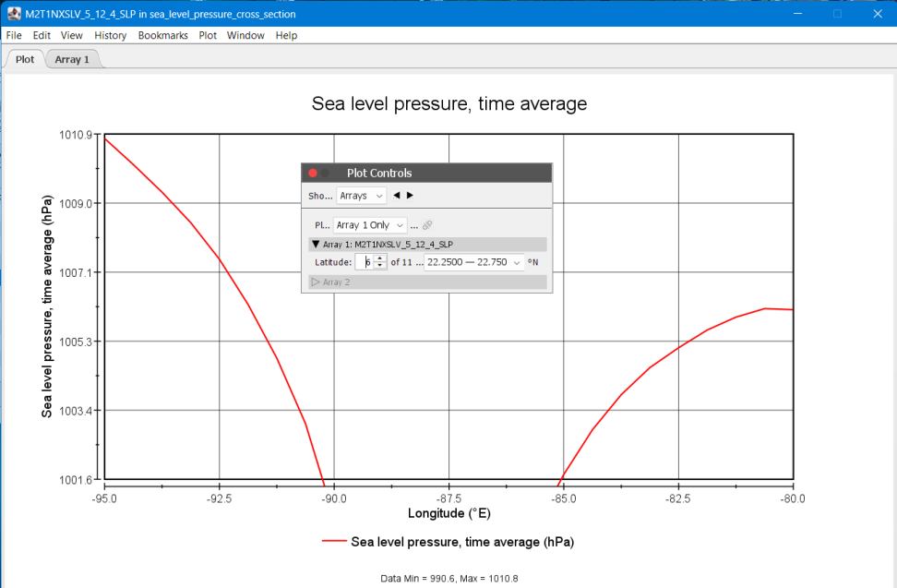Decrement the Latitude index stepper down
Image resolution: width=897 pixels, height=588 pixels.
[x=380, y=266]
